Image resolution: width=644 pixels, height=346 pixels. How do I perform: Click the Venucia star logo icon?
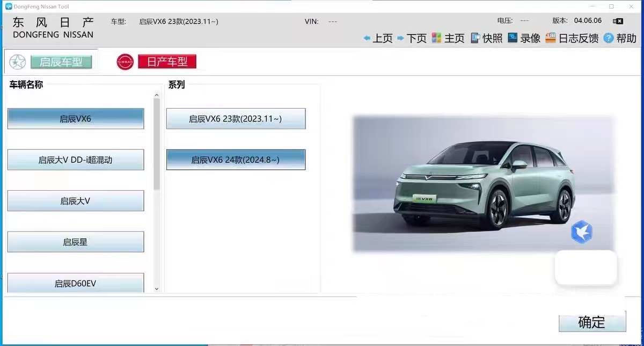[x=17, y=62]
